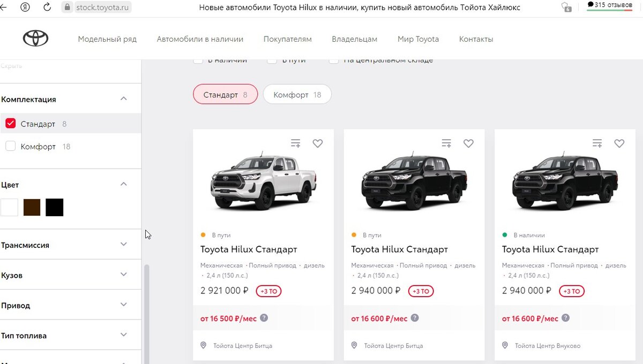Open the Автомобили в наличии menu item
Screen dimensions: 643x364
200,39
